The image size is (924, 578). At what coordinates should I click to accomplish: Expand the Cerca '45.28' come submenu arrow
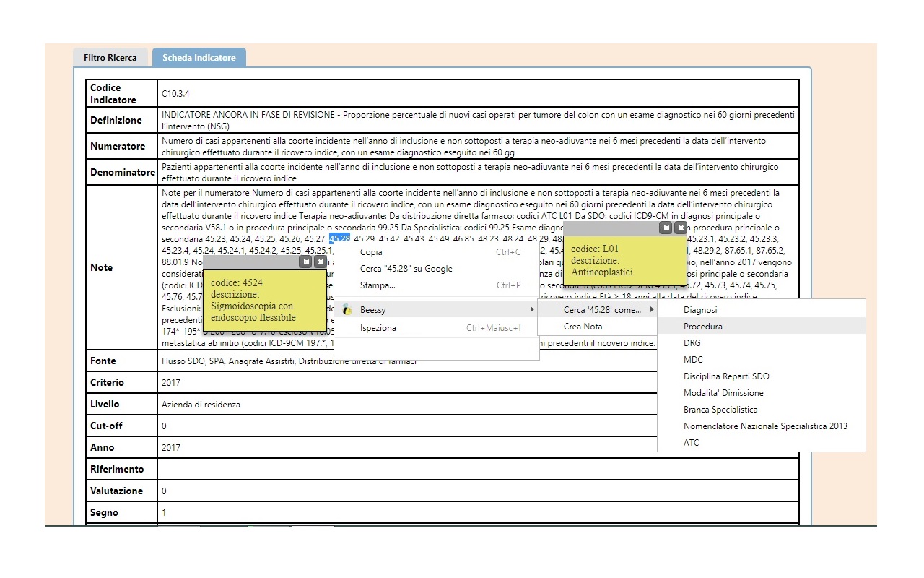click(653, 309)
